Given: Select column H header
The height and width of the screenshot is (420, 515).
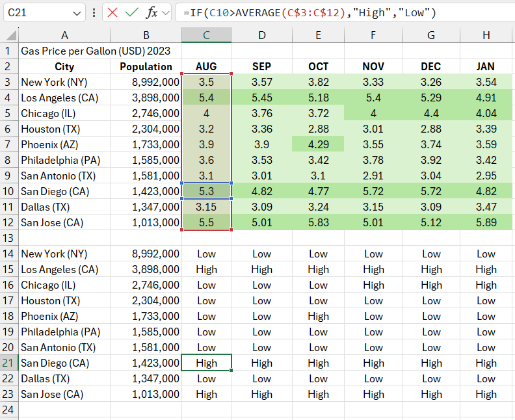Looking at the screenshot, I should coord(486,35).
